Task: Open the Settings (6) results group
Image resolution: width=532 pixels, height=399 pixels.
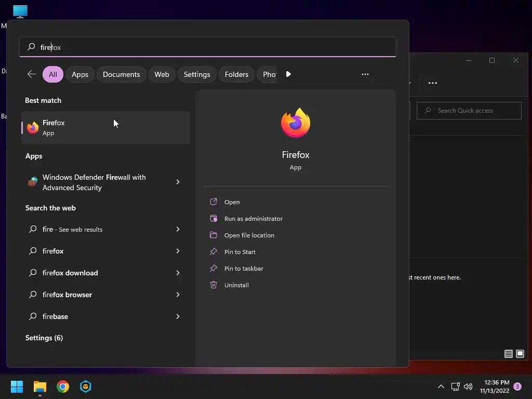Action: pos(44,338)
